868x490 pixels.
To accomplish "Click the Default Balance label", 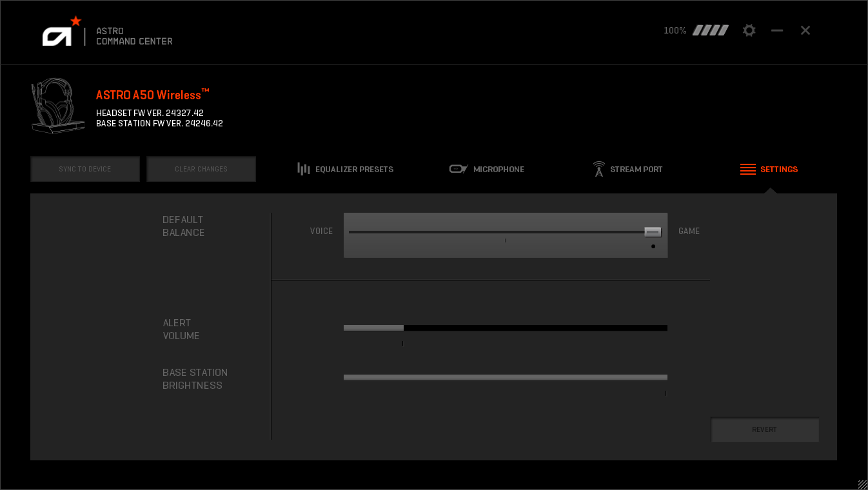I will click(x=184, y=226).
